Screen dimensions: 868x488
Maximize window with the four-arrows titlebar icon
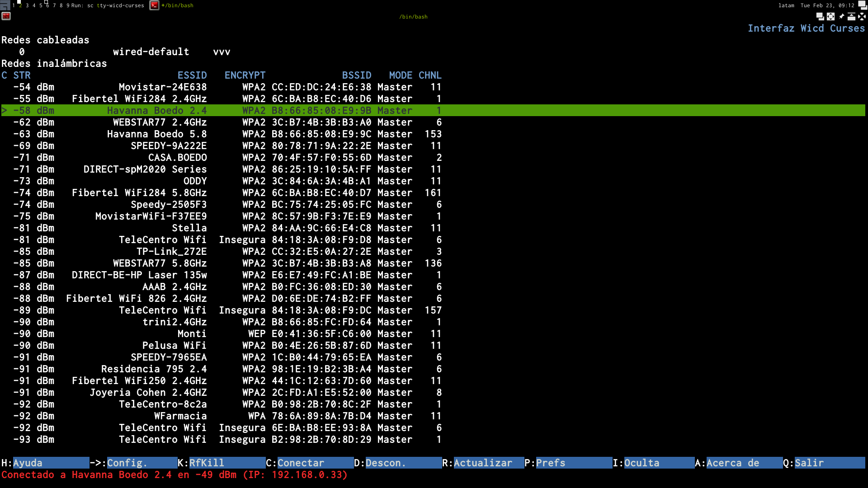click(830, 17)
